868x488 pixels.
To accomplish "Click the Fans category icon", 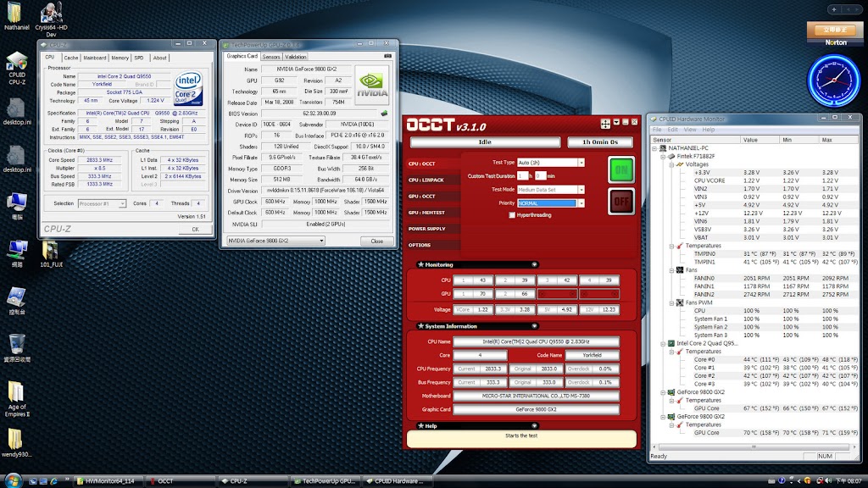I will tap(680, 270).
